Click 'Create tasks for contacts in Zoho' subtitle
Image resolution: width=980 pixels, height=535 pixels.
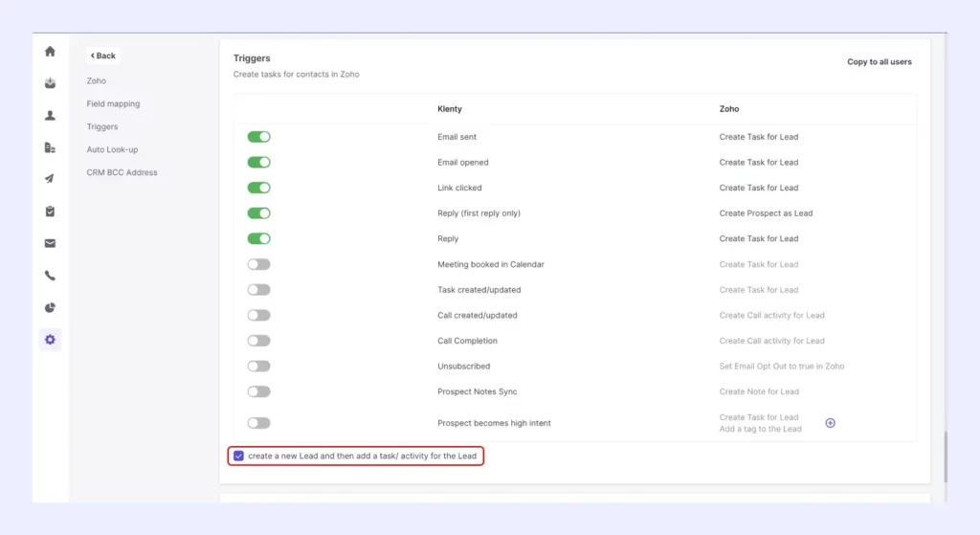click(x=297, y=75)
